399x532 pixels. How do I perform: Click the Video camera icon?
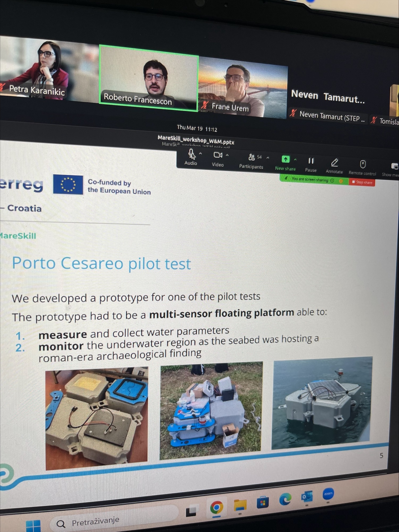tap(217, 155)
